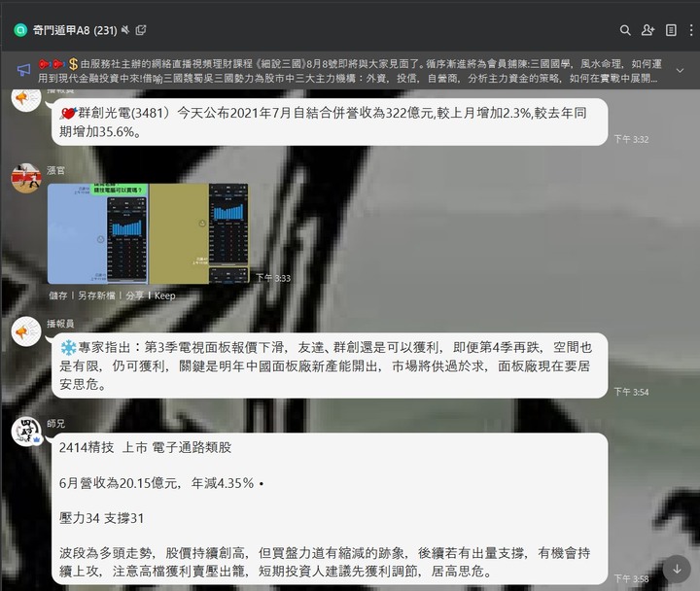Open the shared screenshot image from 漲官

coord(148,233)
